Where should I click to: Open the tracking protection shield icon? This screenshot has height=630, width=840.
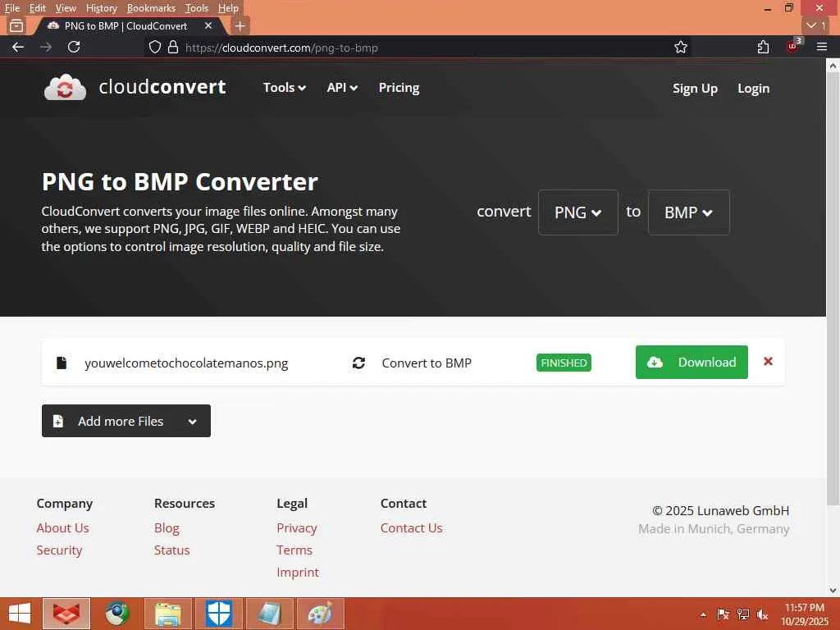point(155,47)
